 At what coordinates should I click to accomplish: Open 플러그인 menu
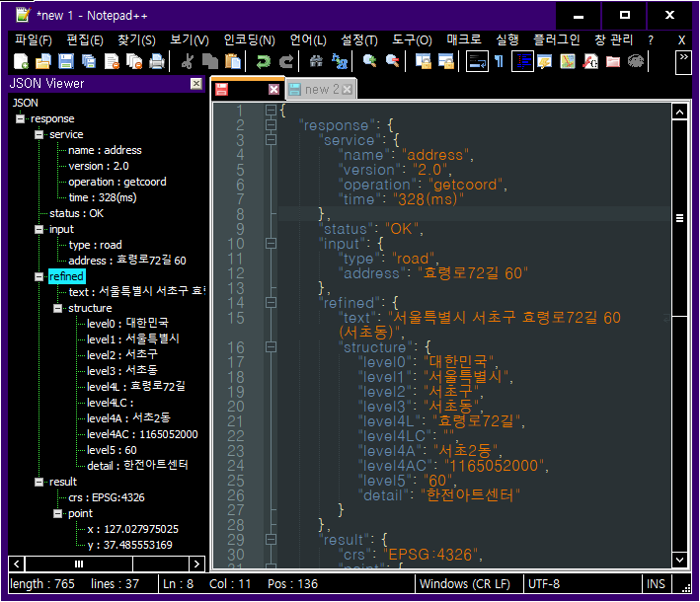click(557, 40)
